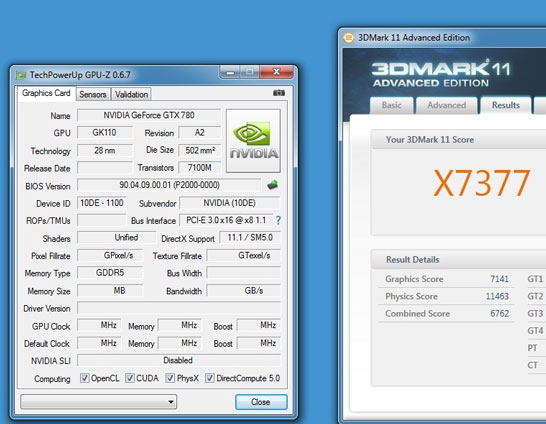This screenshot has width=546, height=424.
Task: Click the Physics Score value 11463
Action: point(497,296)
